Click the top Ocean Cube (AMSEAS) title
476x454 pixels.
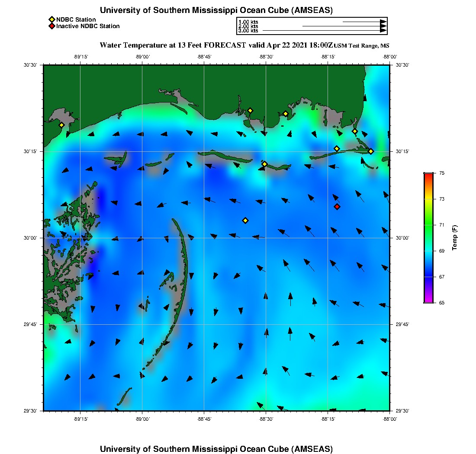tap(216, 10)
